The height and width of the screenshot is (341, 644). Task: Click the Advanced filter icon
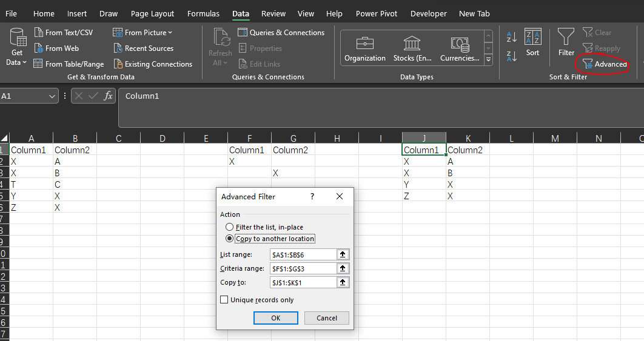click(587, 64)
